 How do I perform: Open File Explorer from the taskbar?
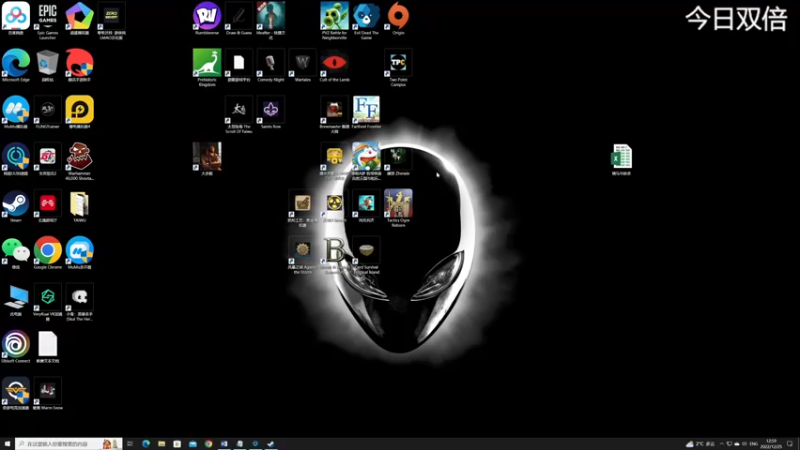tap(161, 444)
